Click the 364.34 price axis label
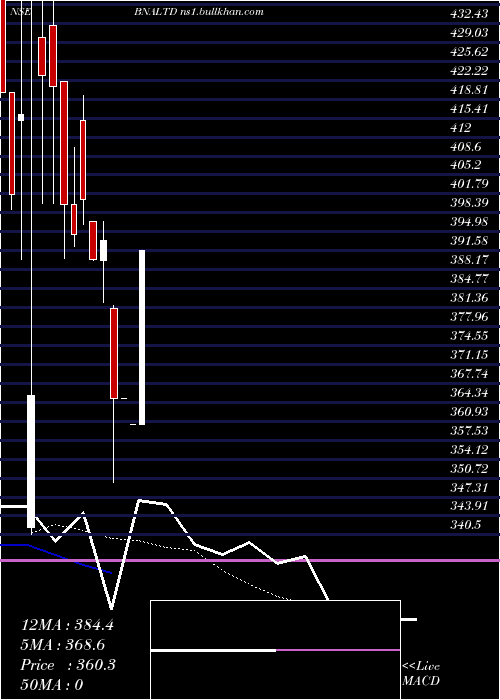The width and height of the screenshot is (500, 700). pos(469,392)
